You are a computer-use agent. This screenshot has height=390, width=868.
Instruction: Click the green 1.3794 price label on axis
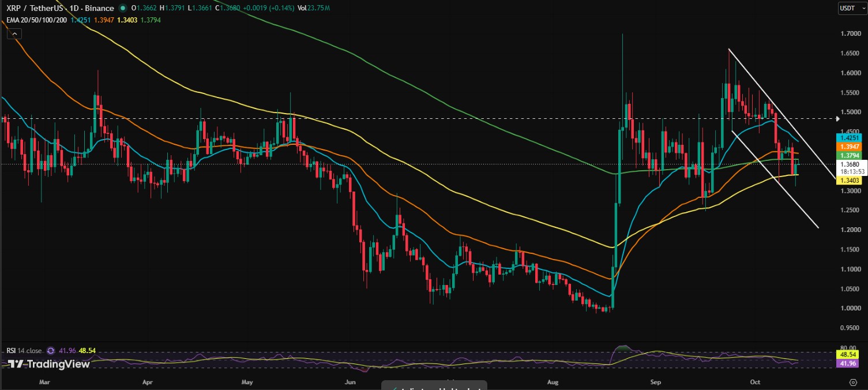pos(850,155)
